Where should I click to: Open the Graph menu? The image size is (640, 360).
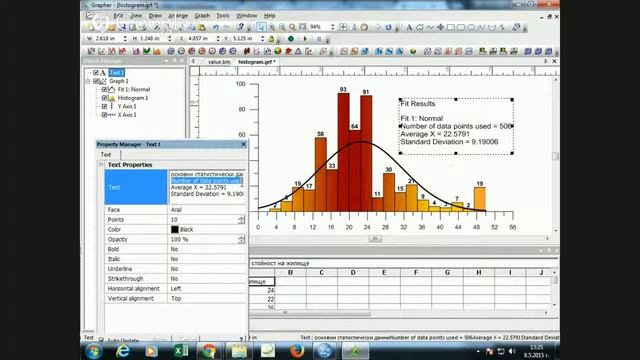click(202, 16)
